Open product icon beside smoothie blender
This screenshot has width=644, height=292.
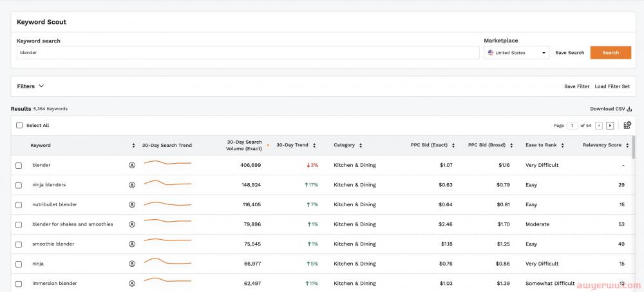132,244
